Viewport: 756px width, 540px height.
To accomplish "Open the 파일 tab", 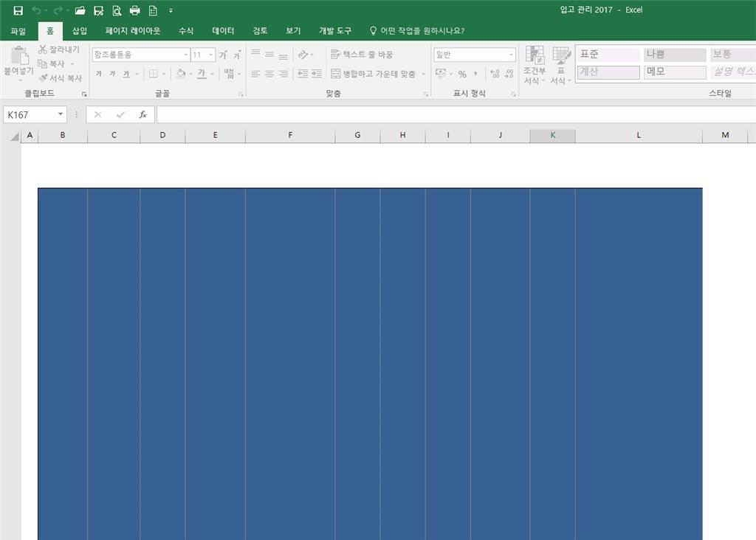I will pyautogui.click(x=18, y=31).
